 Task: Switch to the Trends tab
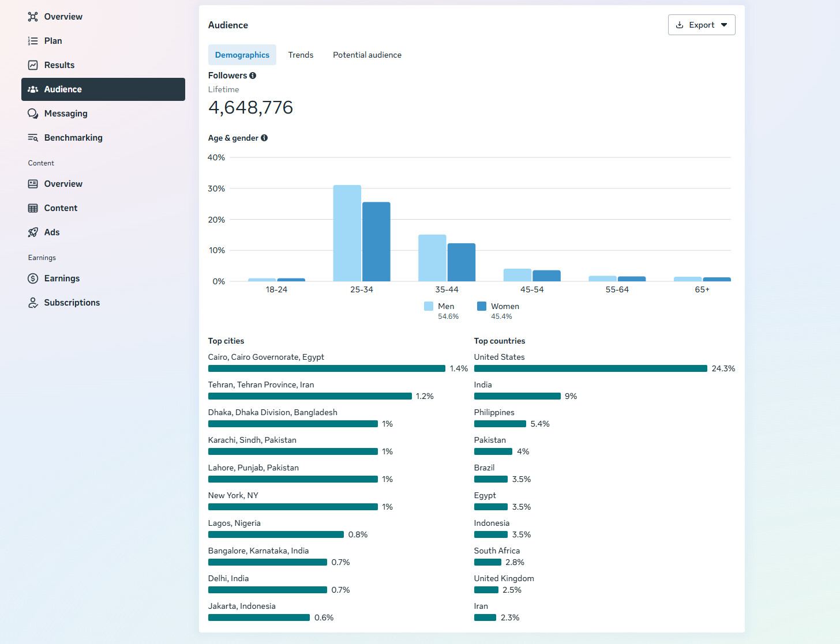tap(301, 55)
